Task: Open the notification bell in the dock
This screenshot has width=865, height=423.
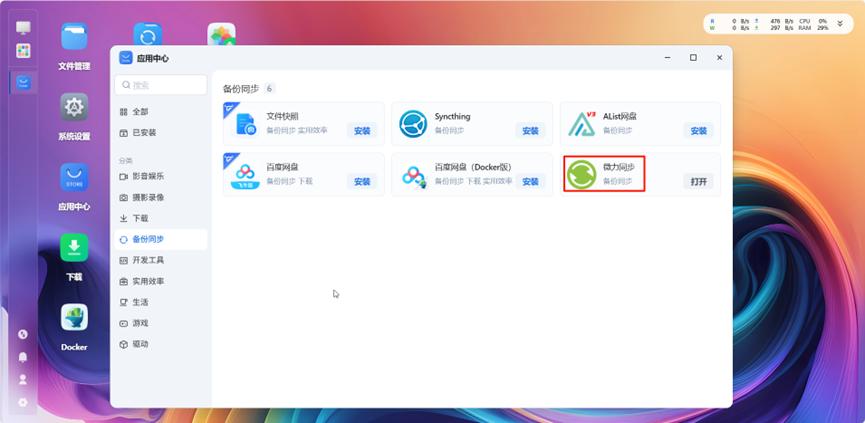Action: tap(23, 357)
